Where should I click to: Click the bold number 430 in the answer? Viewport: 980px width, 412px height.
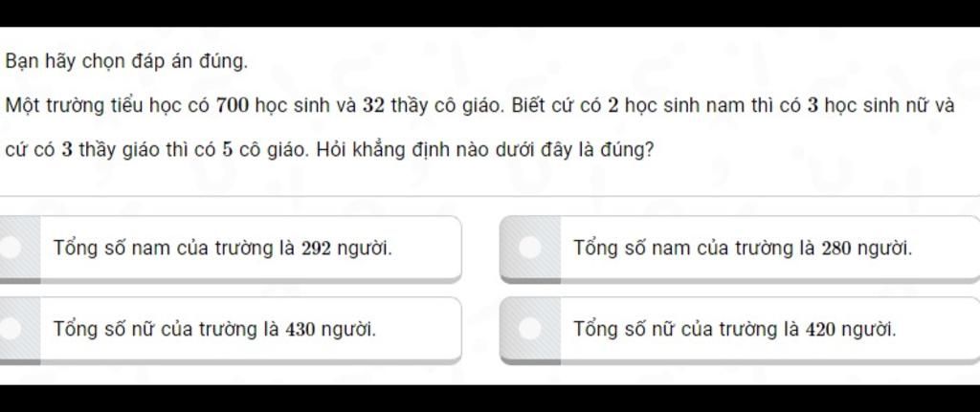tap(300, 329)
